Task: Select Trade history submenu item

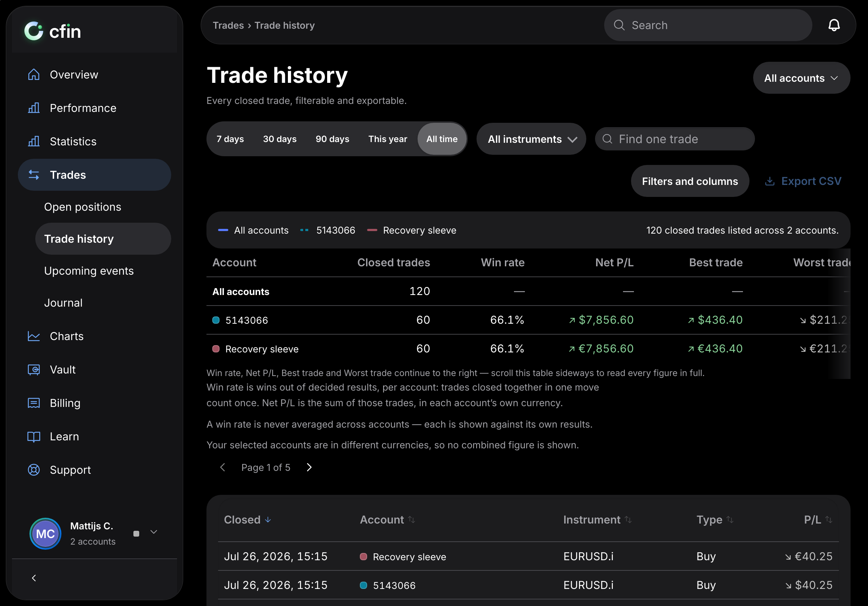Action: 103,239
